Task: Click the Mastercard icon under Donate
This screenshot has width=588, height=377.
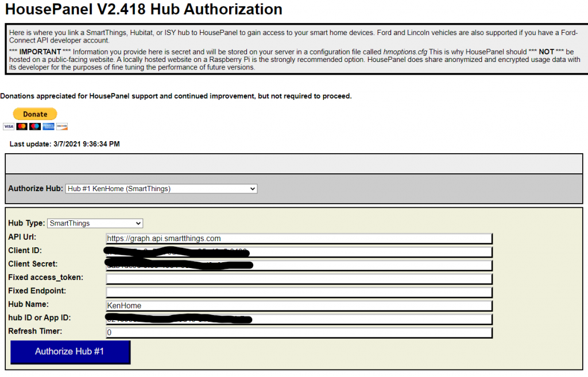Action: pyautogui.click(x=22, y=127)
